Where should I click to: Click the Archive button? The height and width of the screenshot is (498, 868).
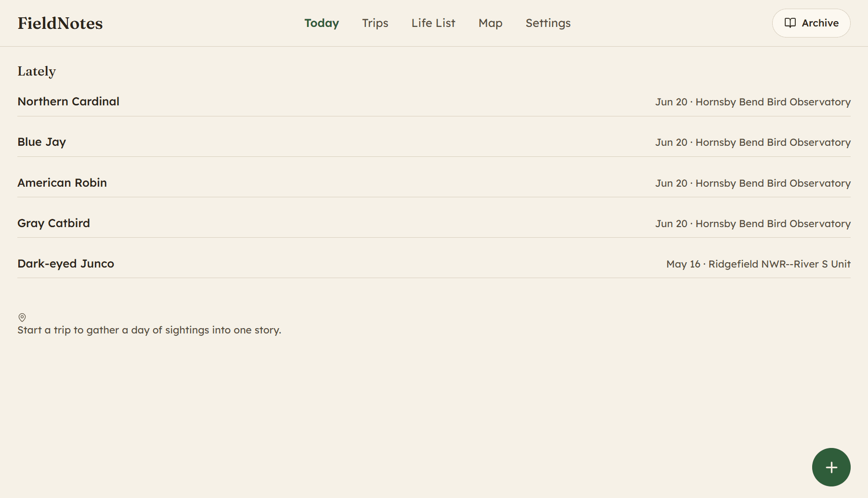(811, 23)
